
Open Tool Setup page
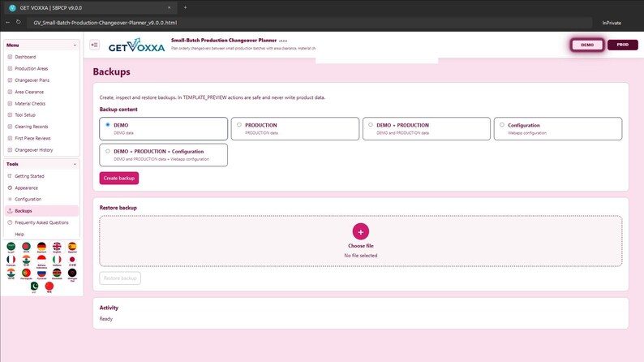pyautogui.click(x=41, y=115)
